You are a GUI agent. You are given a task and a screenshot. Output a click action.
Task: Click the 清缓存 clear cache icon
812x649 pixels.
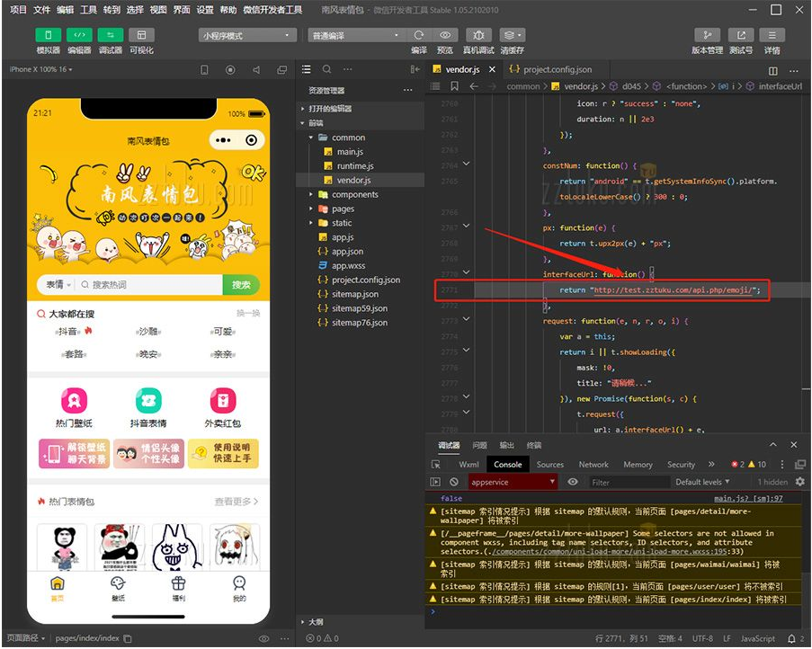(x=512, y=35)
